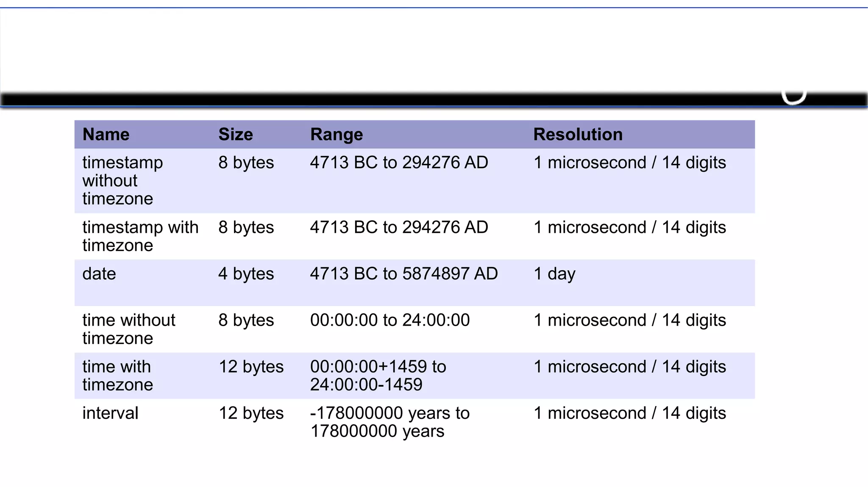
Task: Click resolution cell of time without timezone row
Action: 630,320
